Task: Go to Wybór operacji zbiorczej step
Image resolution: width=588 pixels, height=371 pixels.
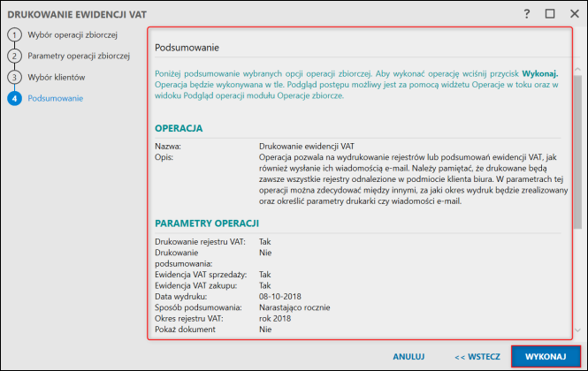Action: tap(73, 34)
